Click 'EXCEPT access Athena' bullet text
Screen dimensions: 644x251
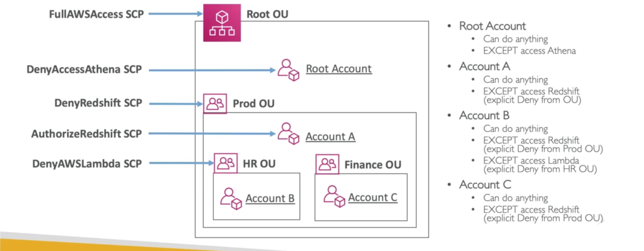pyautogui.click(x=529, y=51)
